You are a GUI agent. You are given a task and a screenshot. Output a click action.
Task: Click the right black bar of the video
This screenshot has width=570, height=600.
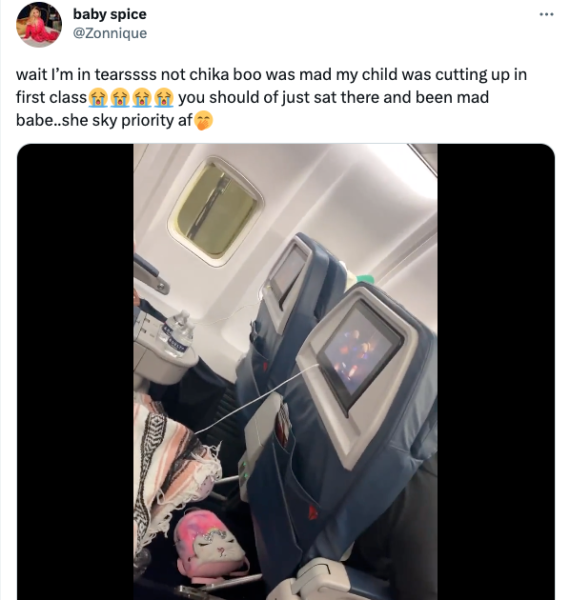coord(496,372)
